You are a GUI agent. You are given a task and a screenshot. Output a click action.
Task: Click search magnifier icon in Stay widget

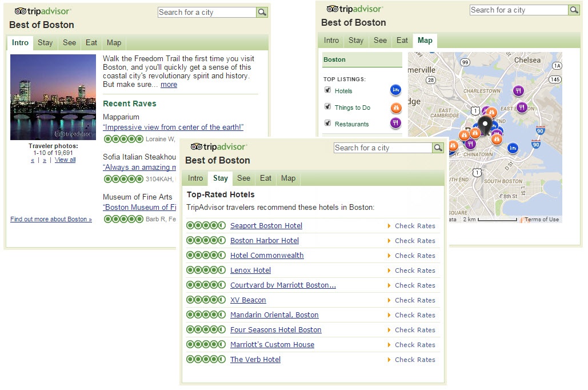[x=438, y=148]
